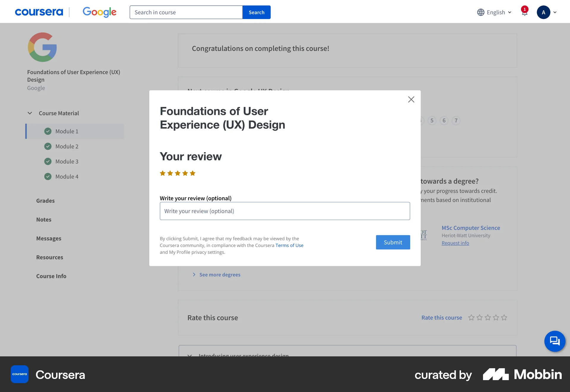Open the profile avatar menu

pyautogui.click(x=544, y=12)
